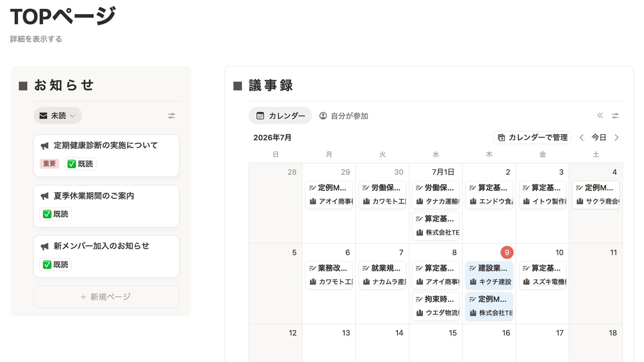Click person icon next to 自分が参加
The image size is (644, 362).
click(323, 116)
